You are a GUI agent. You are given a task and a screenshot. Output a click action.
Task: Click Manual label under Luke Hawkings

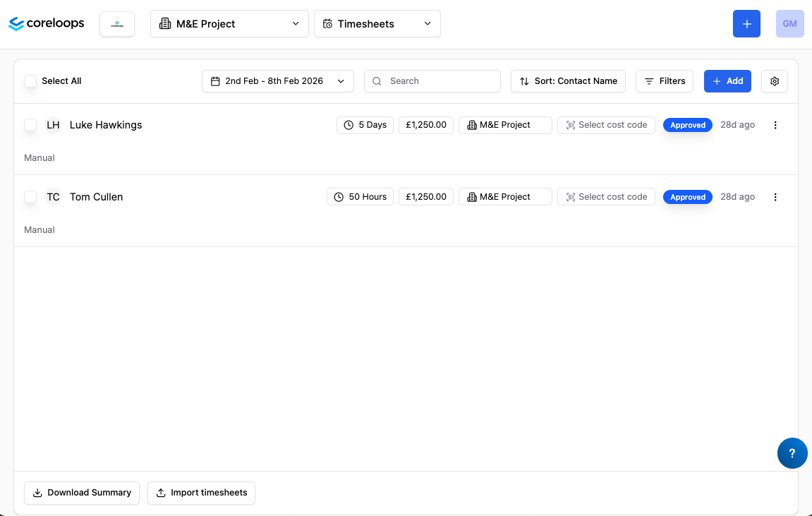(x=40, y=158)
